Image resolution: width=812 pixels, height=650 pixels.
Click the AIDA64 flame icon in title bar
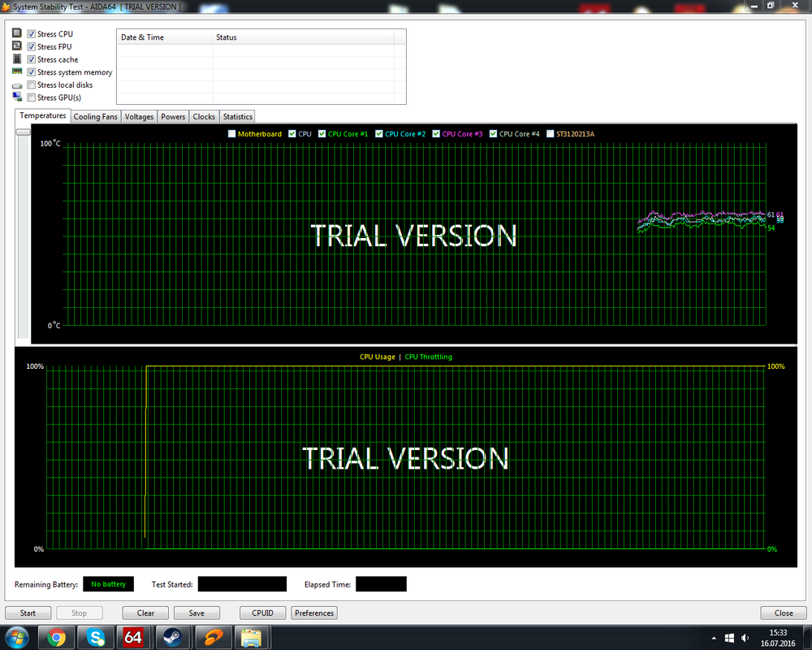(x=6, y=6)
